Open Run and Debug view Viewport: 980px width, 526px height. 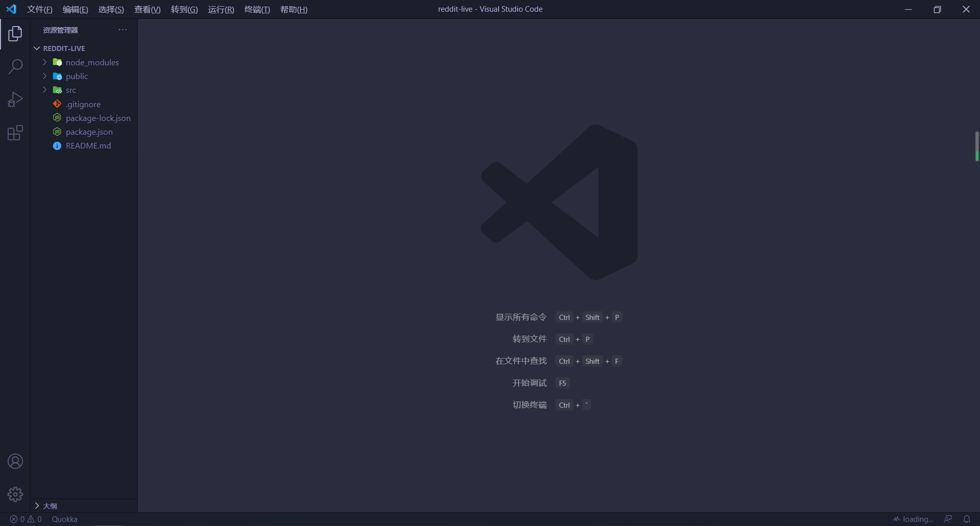click(15, 99)
